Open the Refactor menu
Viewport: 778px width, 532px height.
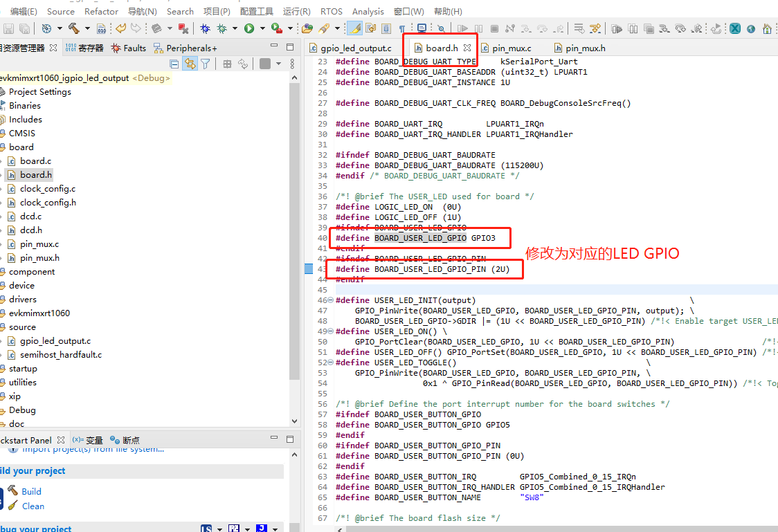tap(101, 11)
